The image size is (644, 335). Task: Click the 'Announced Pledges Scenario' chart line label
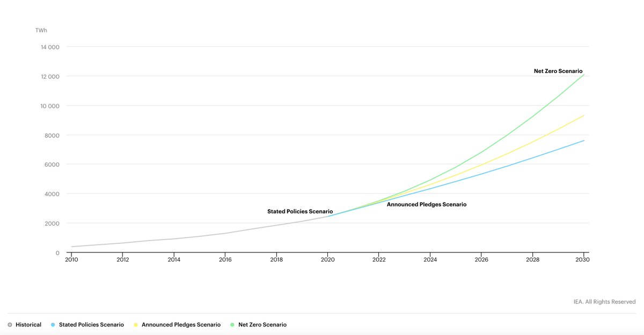[x=427, y=205]
